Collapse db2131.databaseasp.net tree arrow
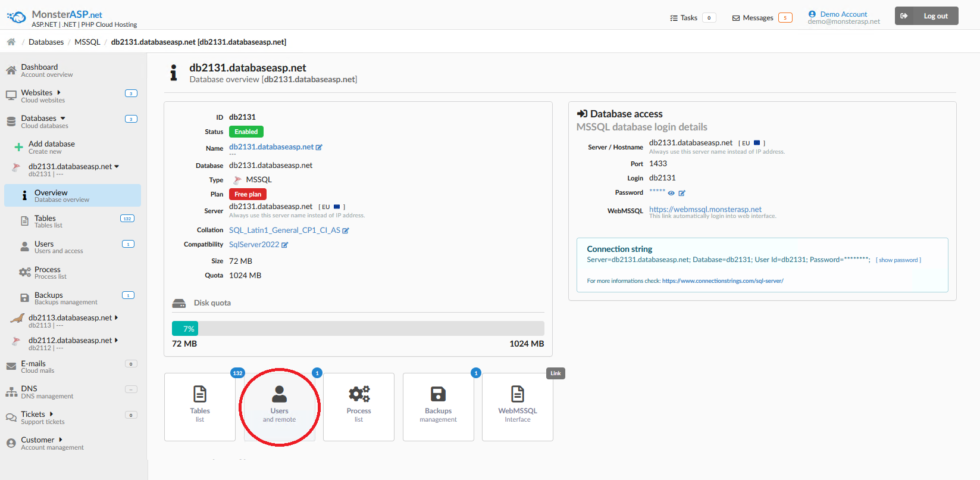 click(117, 166)
